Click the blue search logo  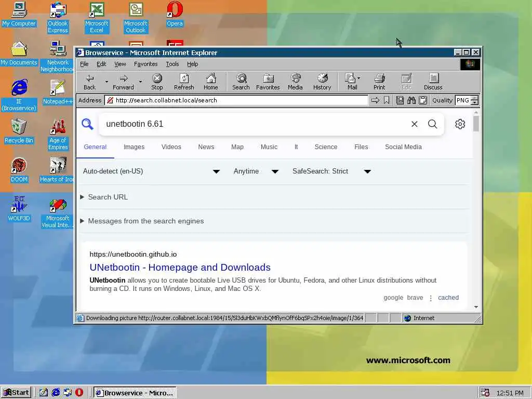point(87,124)
